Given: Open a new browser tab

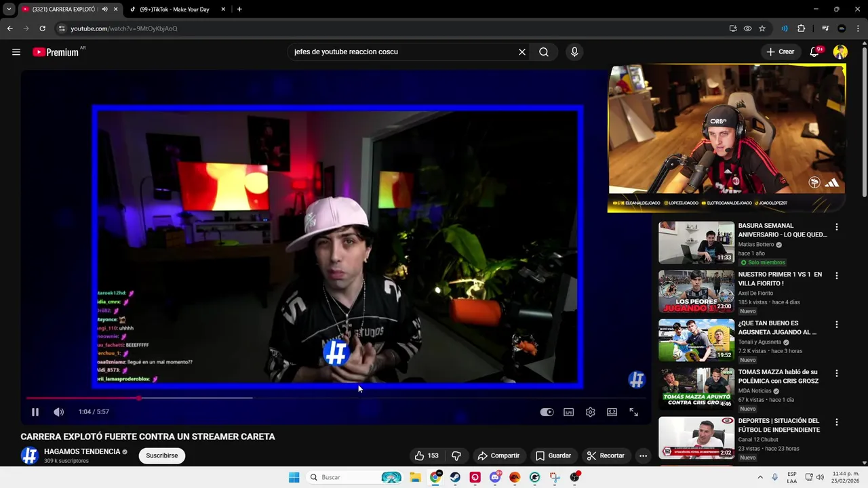Looking at the screenshot, I should pyautogui.click(x=239, y=9).
